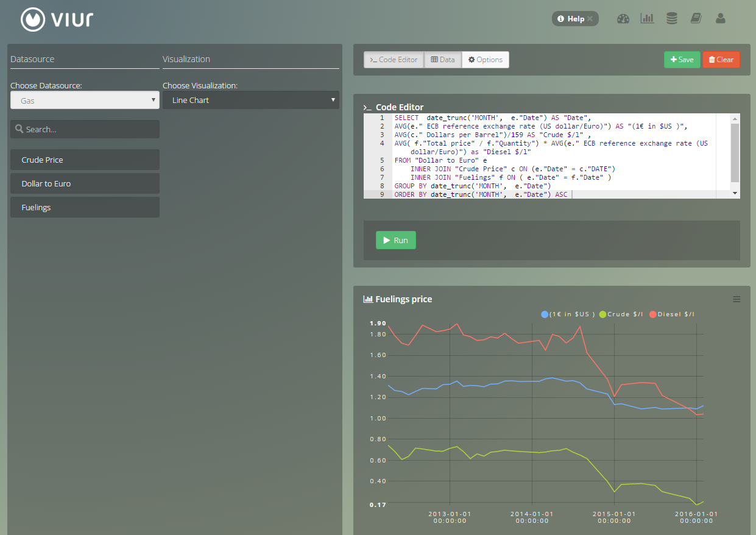This screenshot has width=756, height=535.
Task: Open the Fuelings price chart hamburger menu
Action: tap(736, 299)
